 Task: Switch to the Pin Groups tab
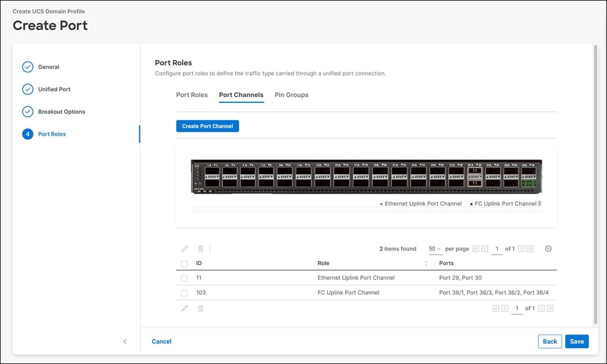[x=291, y=95]
